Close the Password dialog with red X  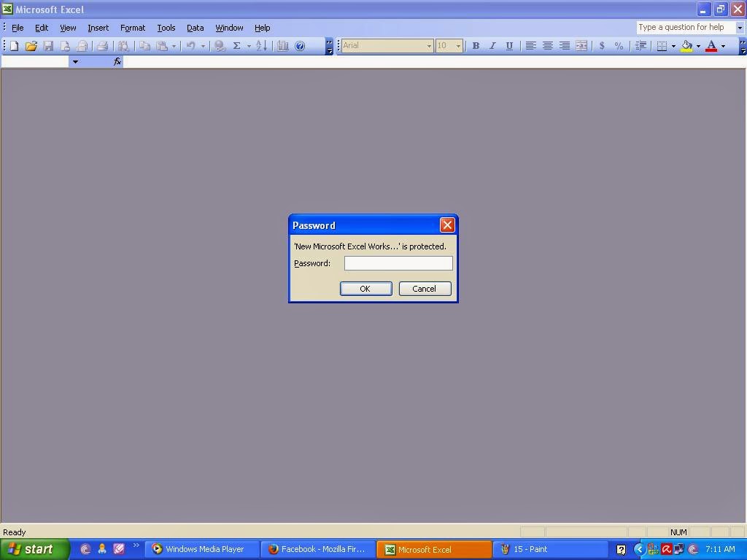click(x=447, y=225)
